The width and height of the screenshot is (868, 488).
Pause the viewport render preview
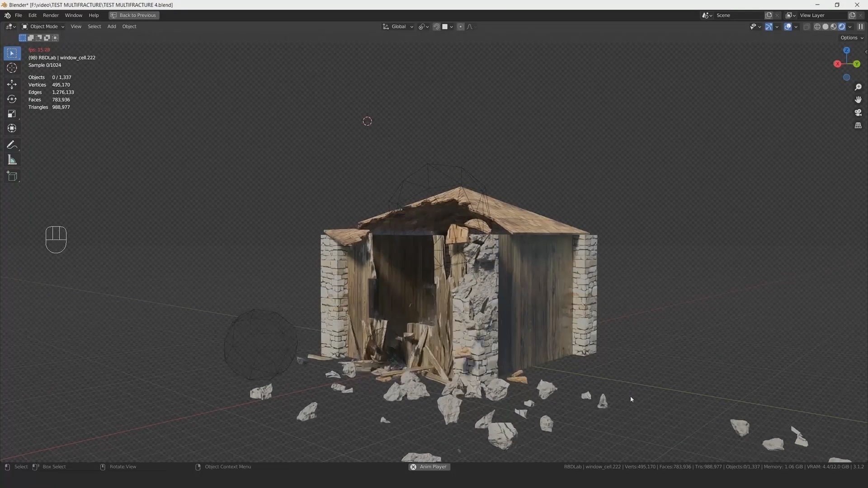coord(860,27)
